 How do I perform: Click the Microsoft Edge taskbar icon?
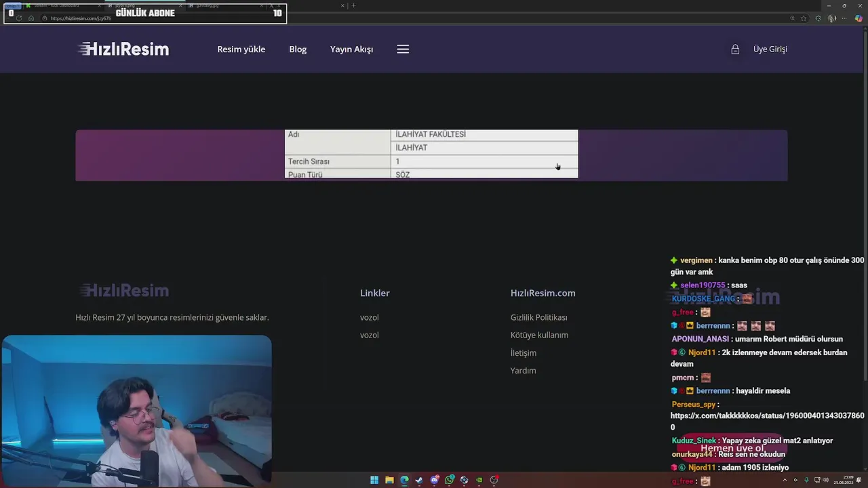(404, 480)
